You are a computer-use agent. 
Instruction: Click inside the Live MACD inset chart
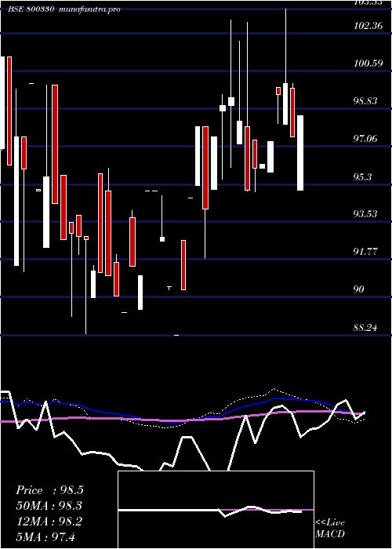[x=216, y=510]
